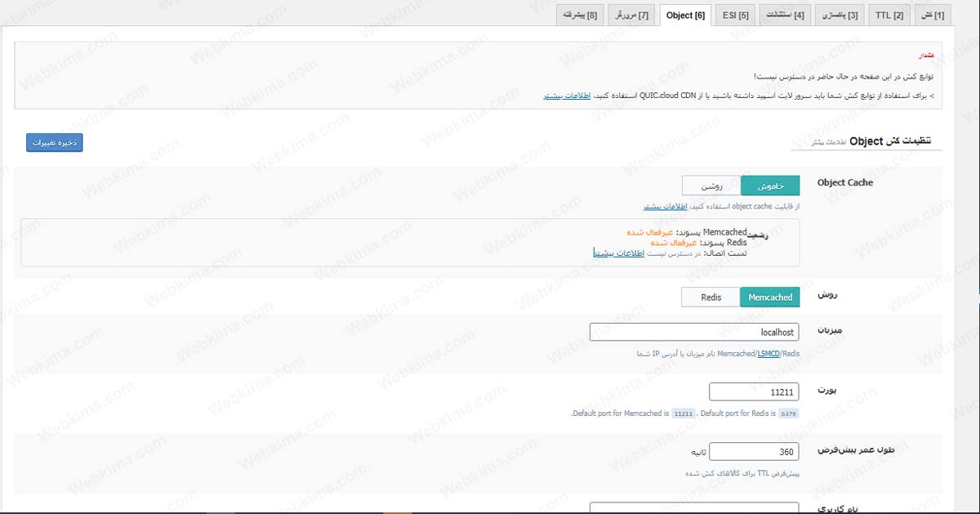Click the تست اتصال status line
This screenshot has width=980, height=514.
670,253
